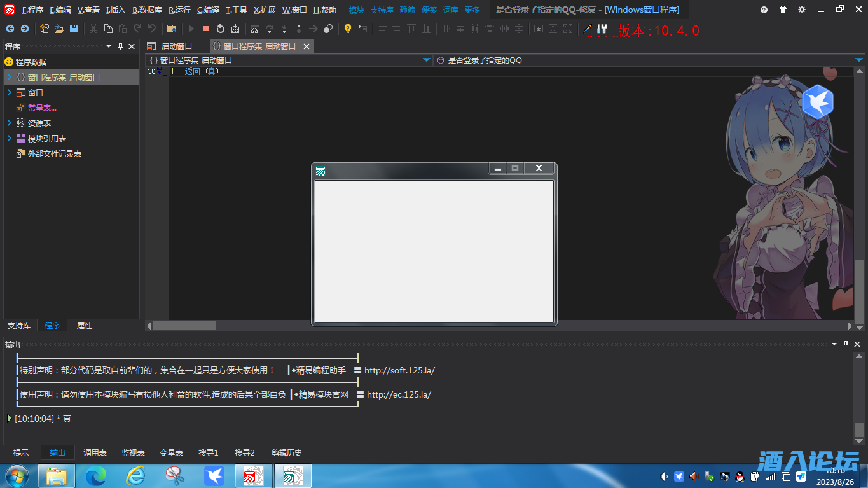Viewport: 868px width, 488px height.
Task: Expand the 窗口 tree node
Action: coord(10,92)
